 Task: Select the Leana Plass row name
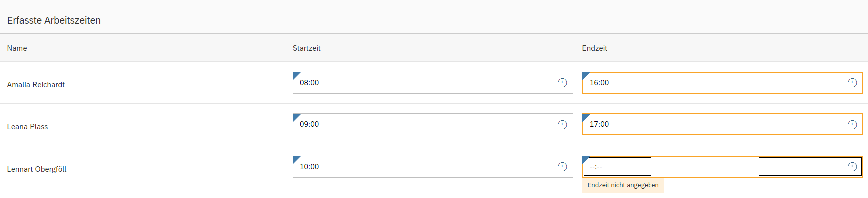27,127
